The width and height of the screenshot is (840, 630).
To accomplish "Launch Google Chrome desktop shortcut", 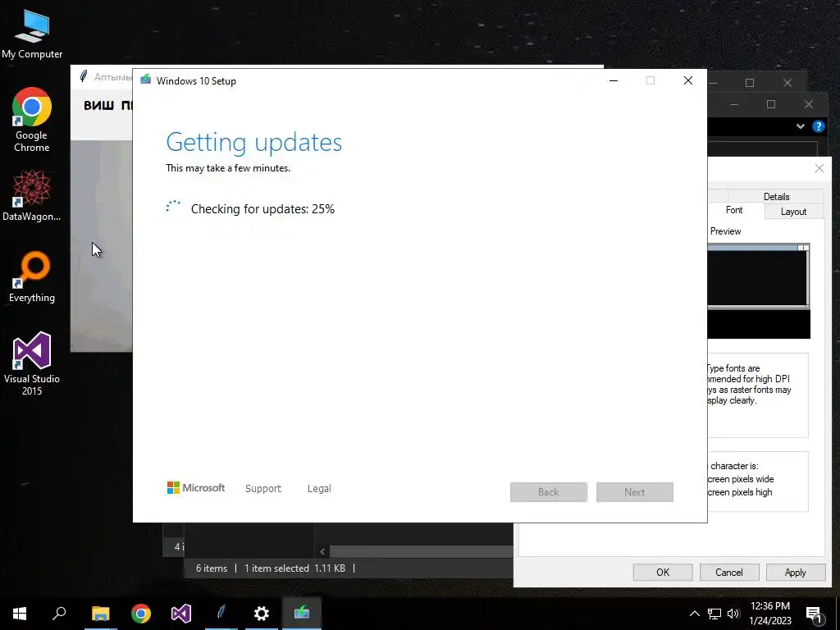I will (32, 120).
